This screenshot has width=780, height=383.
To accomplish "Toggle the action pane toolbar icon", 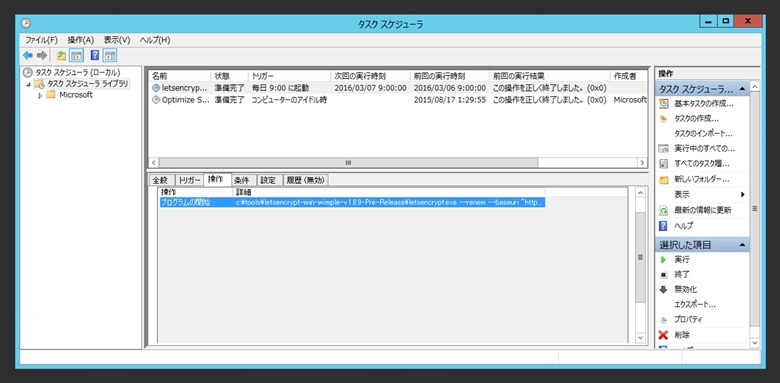I will point(110,55).
